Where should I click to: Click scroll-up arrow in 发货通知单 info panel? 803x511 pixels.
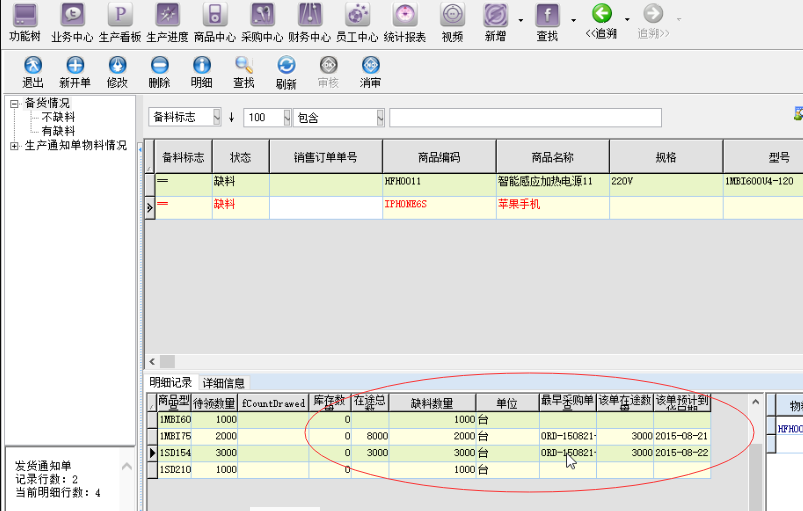[127, 466]
